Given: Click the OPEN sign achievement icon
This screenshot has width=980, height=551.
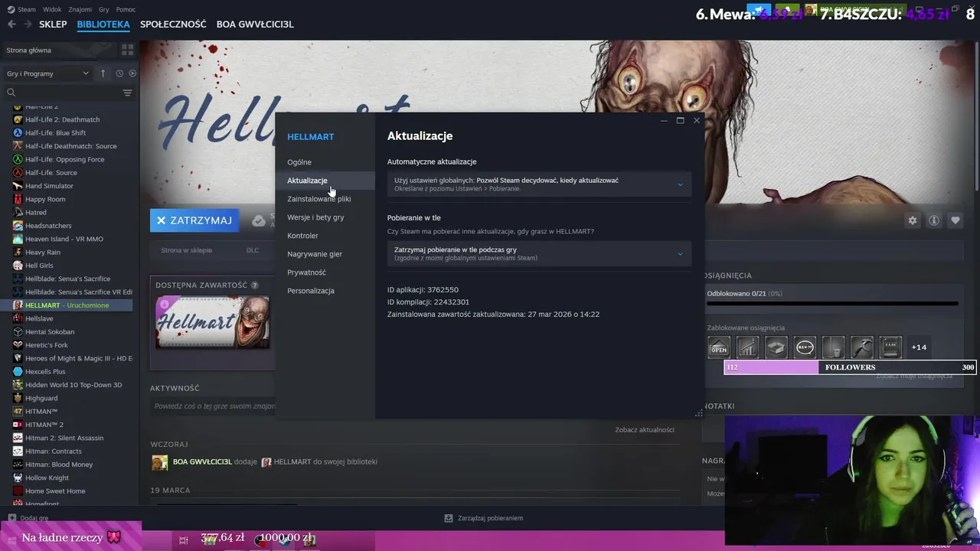Looking at the screenshot, I should tap(719, 347).
